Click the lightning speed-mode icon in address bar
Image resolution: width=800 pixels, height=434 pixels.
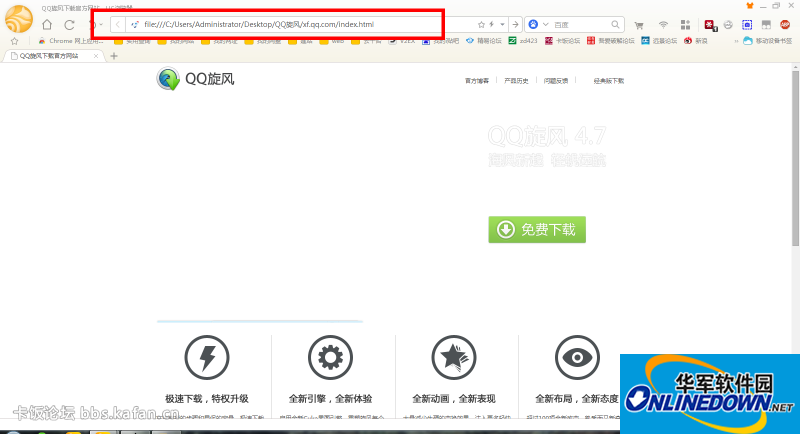tap(491, 24)
